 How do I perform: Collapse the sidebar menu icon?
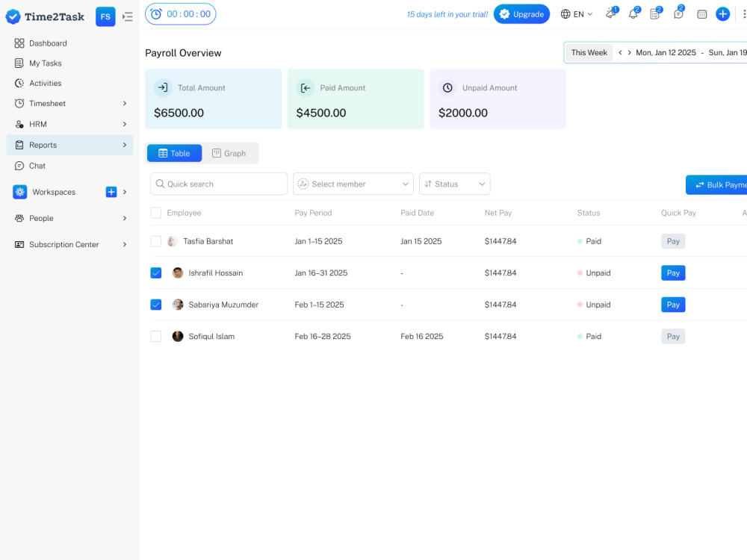(x=127, y=16)
